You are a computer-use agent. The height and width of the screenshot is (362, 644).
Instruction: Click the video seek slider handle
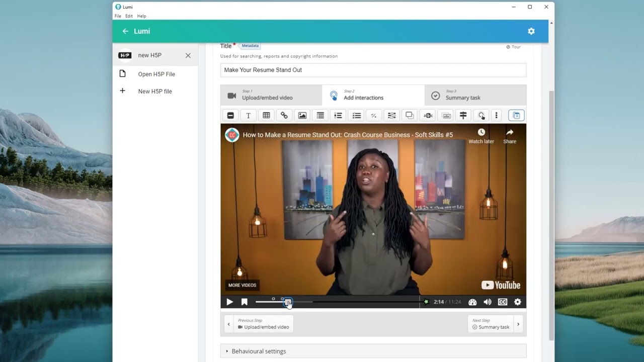coord(287,302)
